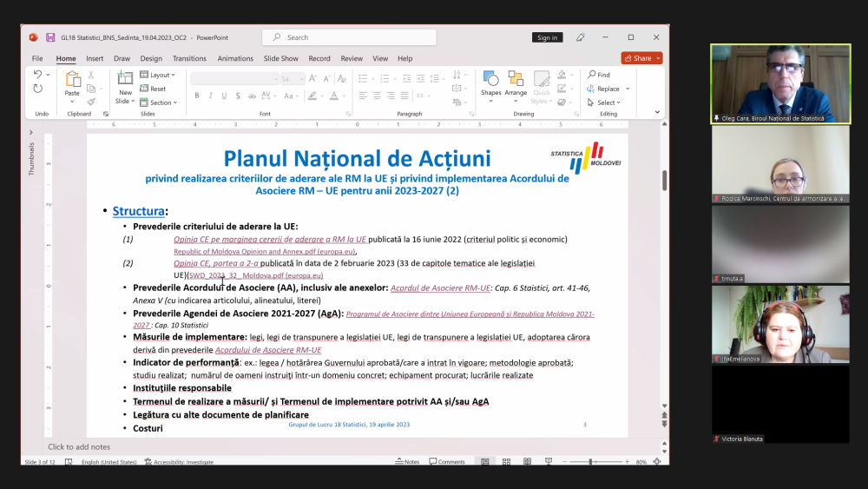
Task: Open the font size dropdown
Action: point(301,79)
